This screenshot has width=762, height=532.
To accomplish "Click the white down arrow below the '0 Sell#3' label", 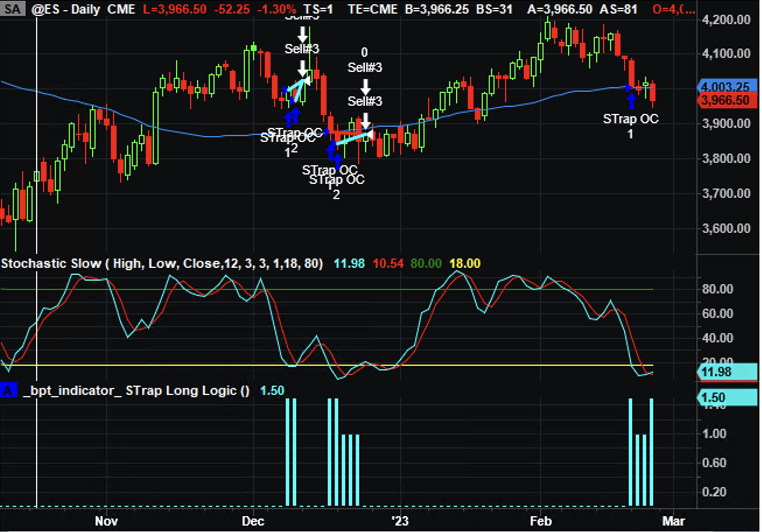I will click(x=365, y=87).
